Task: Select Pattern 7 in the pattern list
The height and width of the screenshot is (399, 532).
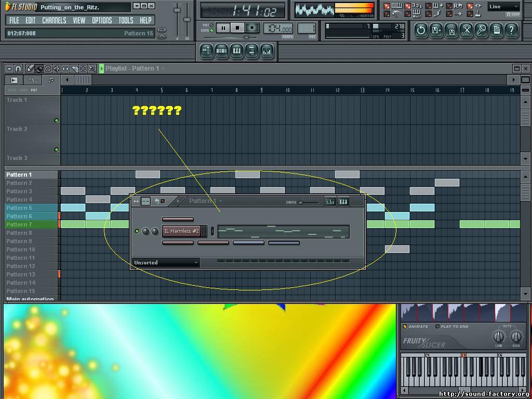Action: (32, 224)
